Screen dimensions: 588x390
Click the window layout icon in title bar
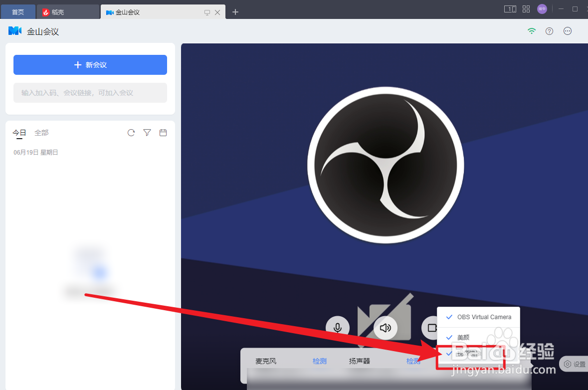pos(510,9)
